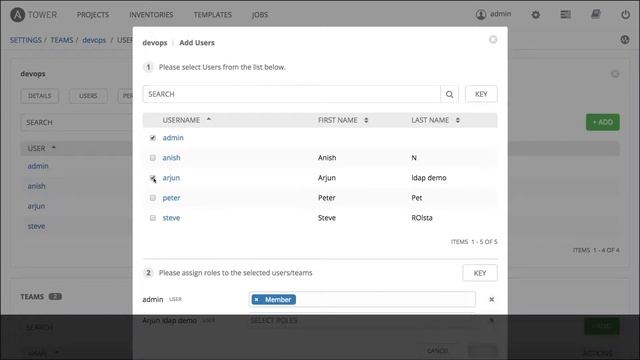This screenshot has height=360, width=640.
Task: Click the logout power icon
Action: click(x=625, y=15)
